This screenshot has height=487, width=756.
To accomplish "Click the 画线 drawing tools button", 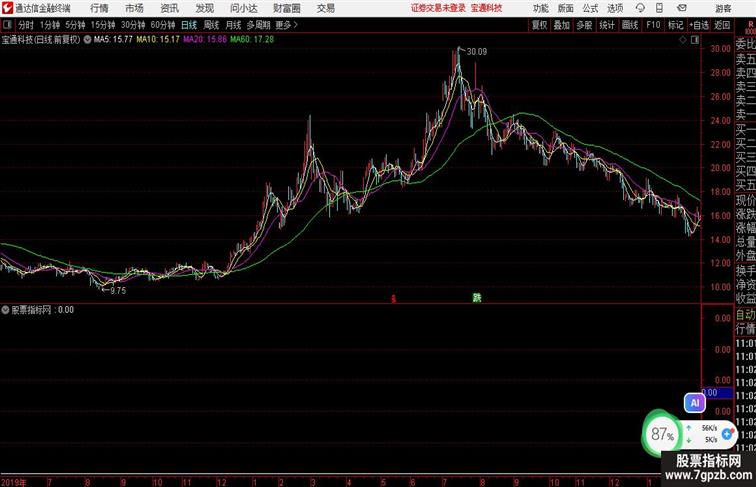I will pyautogui.click(x=630, y=25).
